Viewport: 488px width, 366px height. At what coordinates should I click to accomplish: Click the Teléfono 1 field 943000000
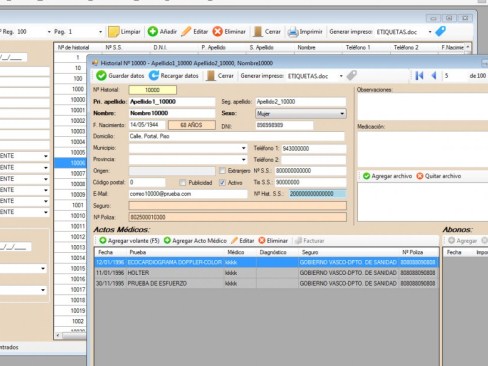(x=314, y=149)
